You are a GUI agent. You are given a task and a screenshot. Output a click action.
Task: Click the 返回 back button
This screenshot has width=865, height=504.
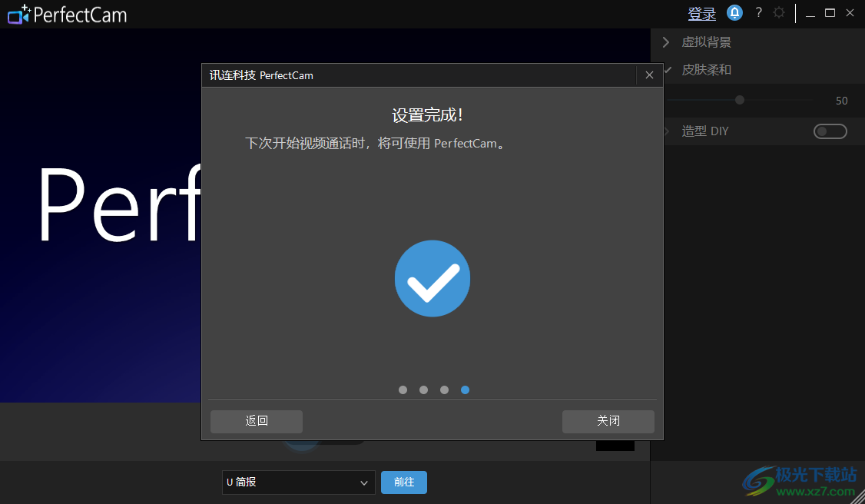tap(257, 421)
